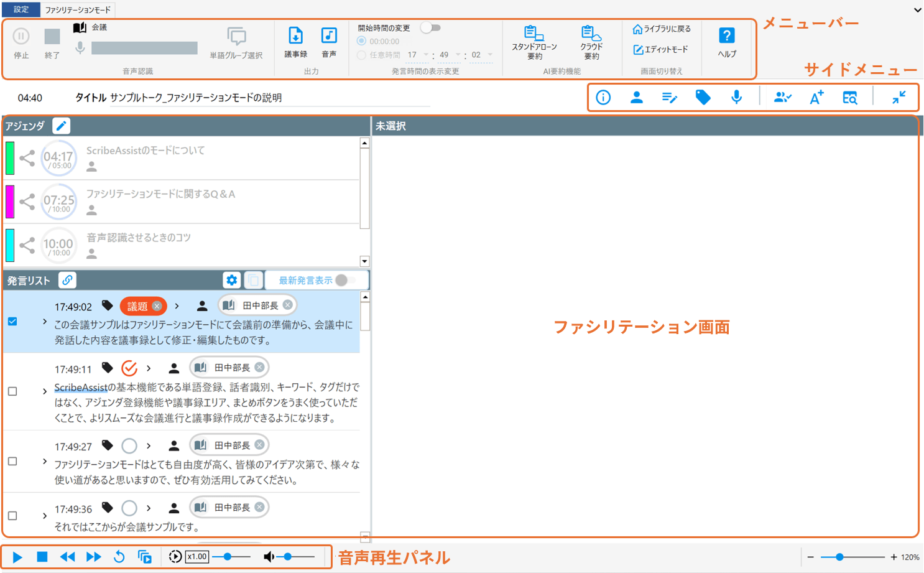This screenshot has height=573, width=924.
Task: Switch to the 設定 tab
Action: coord(21,9)
